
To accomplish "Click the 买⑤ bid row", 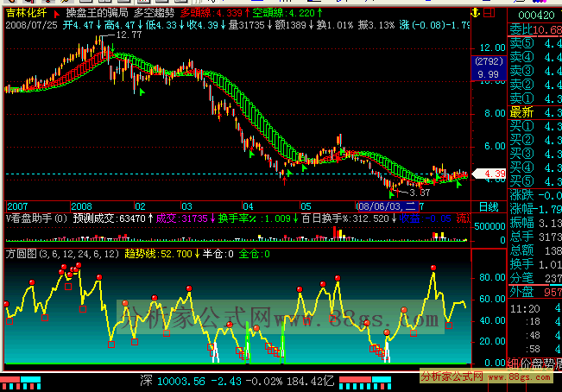I will click(x=535, y=181).
